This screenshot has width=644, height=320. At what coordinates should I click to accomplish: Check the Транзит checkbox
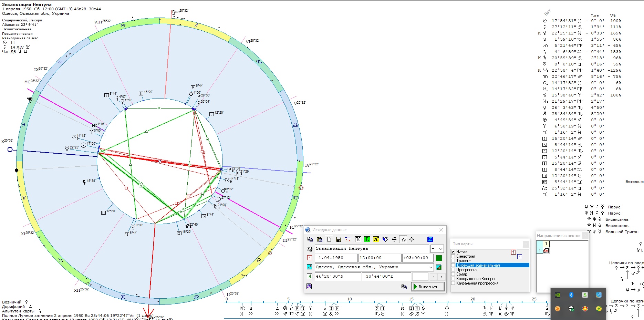[453, 261]
